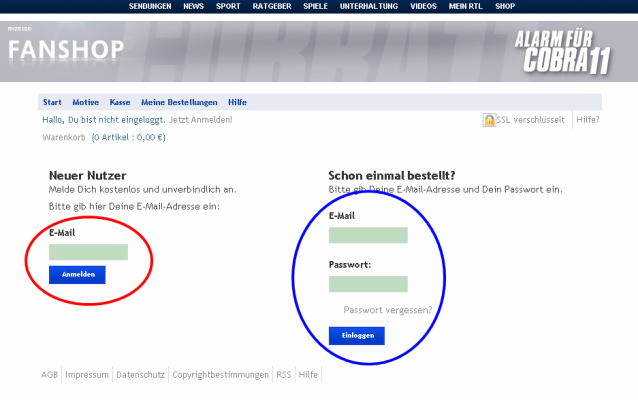The image size is (638, 400).
Task: Click the Schon einmal bestellt? heading
Action: click(391, 175)
